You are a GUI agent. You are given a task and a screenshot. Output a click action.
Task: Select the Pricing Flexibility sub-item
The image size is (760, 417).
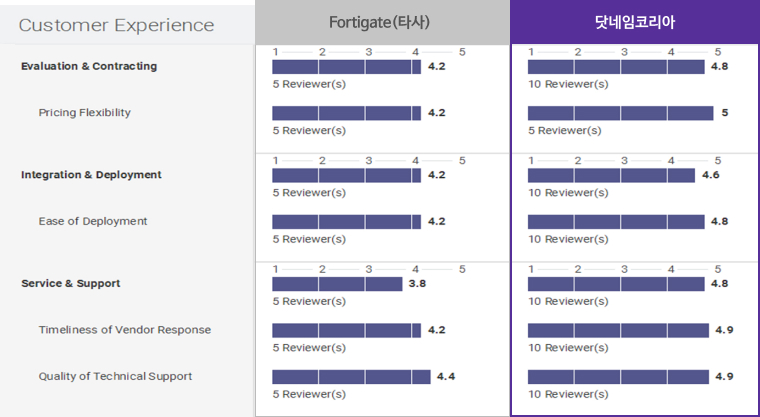pyautogui.click(x=85, y=113)
